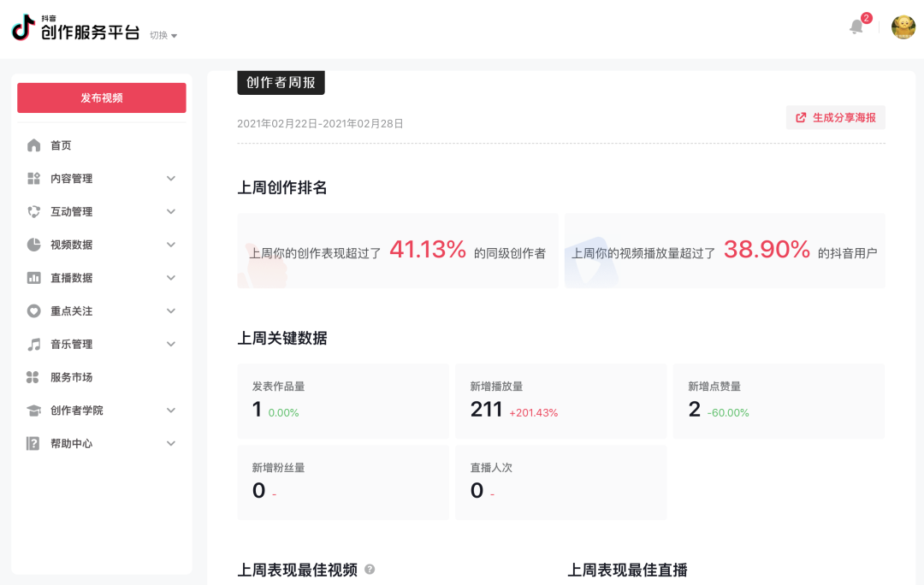The image size is (924, 585).
Task: Click the home icon in sidebar
Action: click(x=33, y=145)
